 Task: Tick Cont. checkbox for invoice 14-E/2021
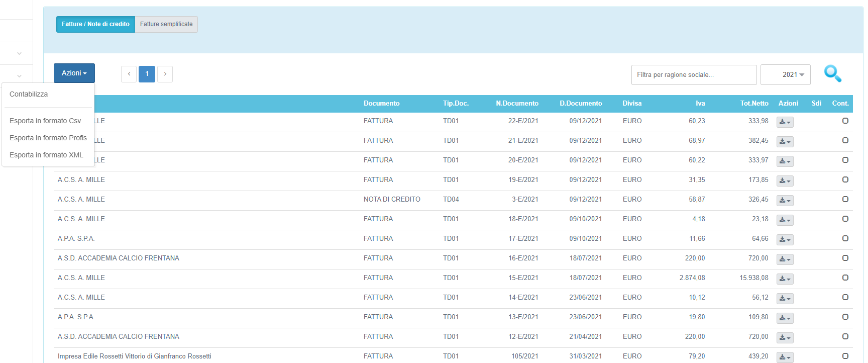845,297
